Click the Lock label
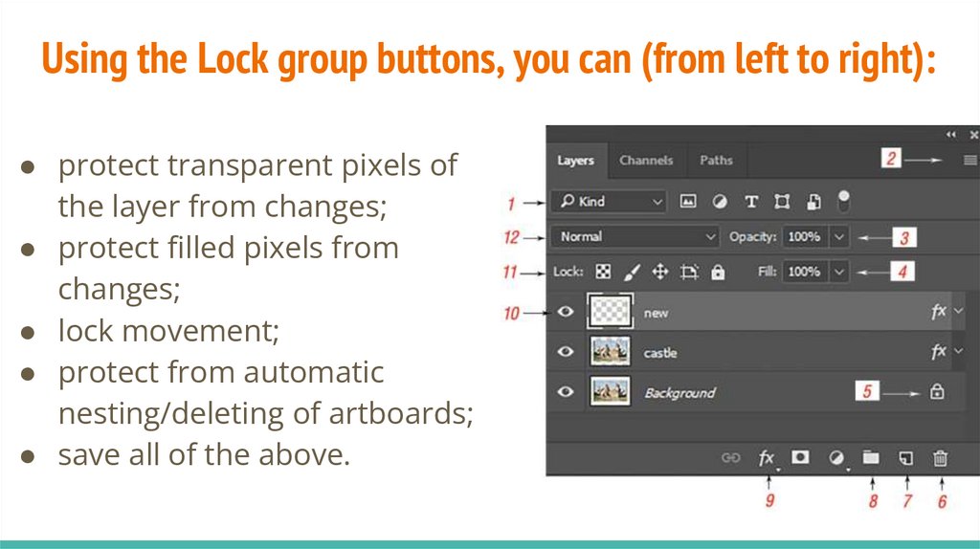 click(568, 272)
